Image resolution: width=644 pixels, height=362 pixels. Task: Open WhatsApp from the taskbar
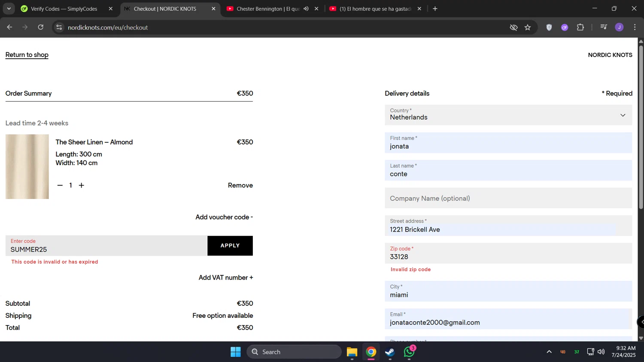pyautogui.click(x=409, y=352)
